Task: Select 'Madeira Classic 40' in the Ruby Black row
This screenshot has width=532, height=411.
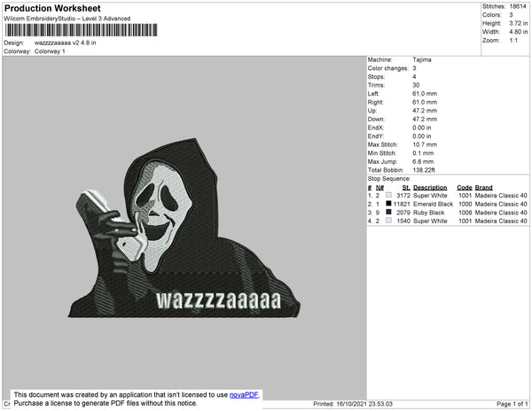Action: [x=501, y=213]
